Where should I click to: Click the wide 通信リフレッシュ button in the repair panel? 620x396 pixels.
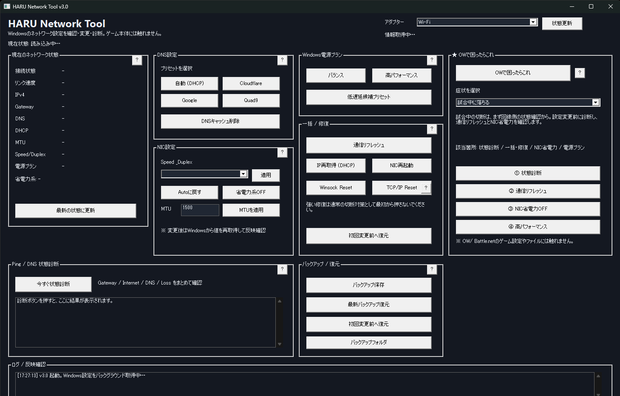[369, 145]
